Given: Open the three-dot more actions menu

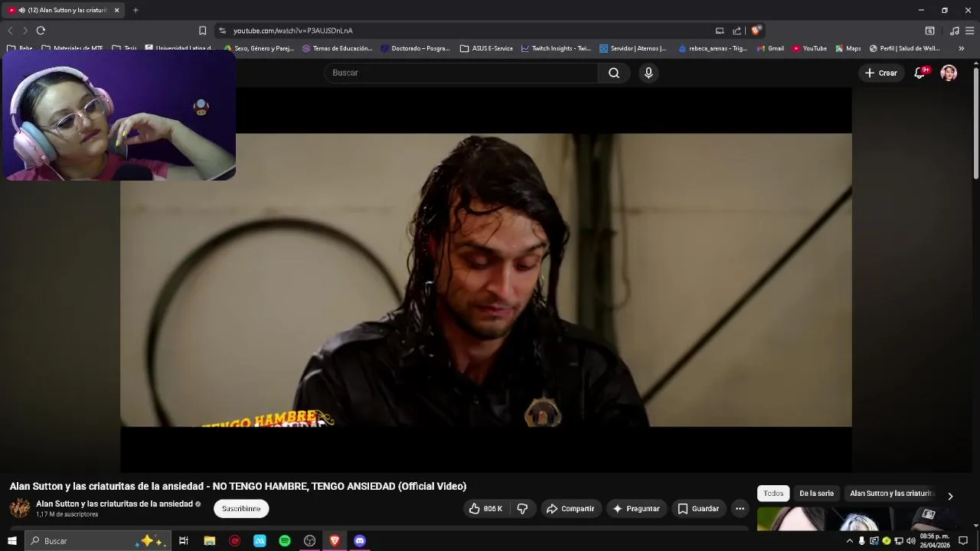Looking at the screenshot, I should [x=740, y=509].
